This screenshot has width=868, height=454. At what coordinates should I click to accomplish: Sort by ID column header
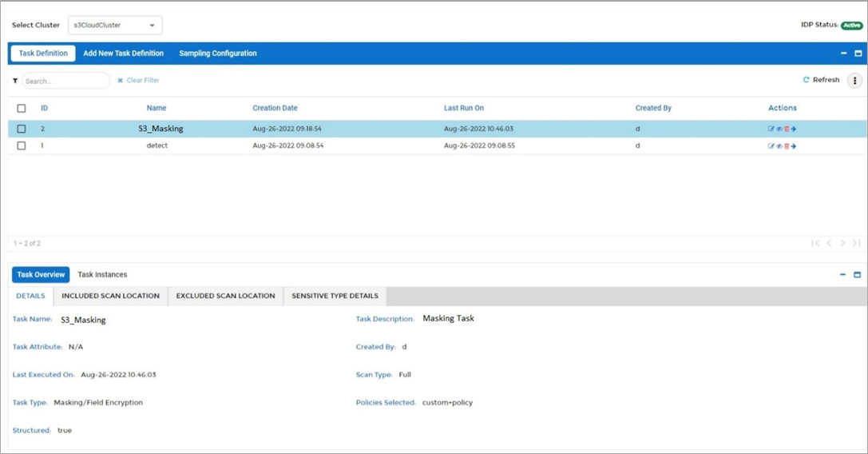44,108
